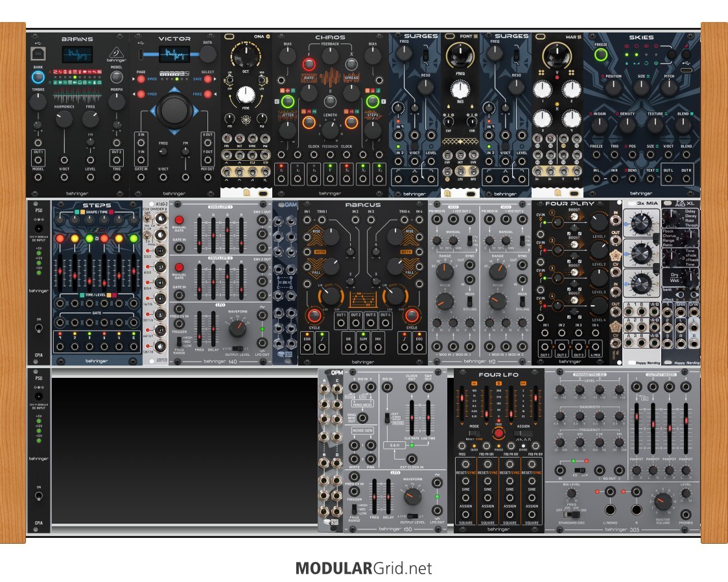Tap the blue-lit BANK button on Brains
728x582 pixels.
coord(38,77)
